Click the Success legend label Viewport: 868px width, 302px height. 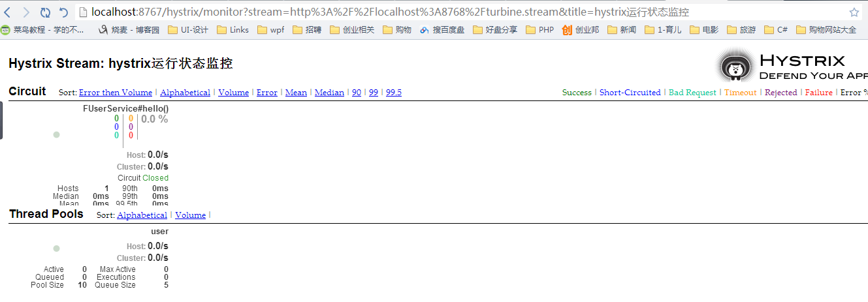point(577,93)
